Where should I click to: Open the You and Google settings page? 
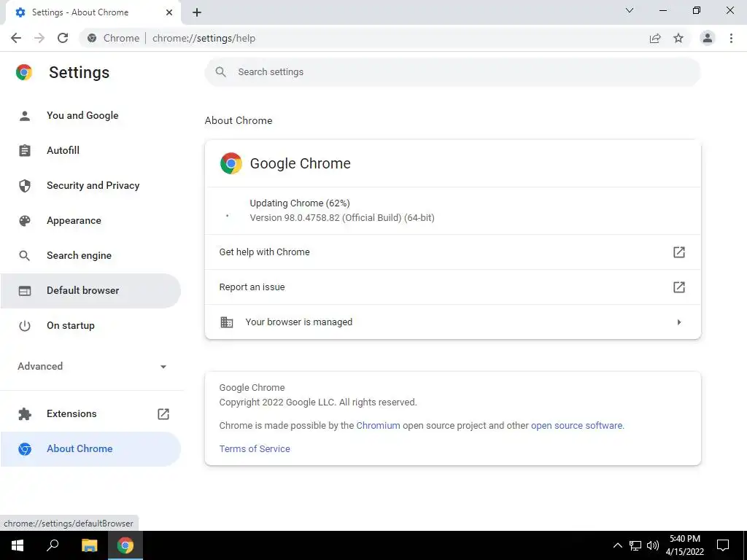(90, 116)
